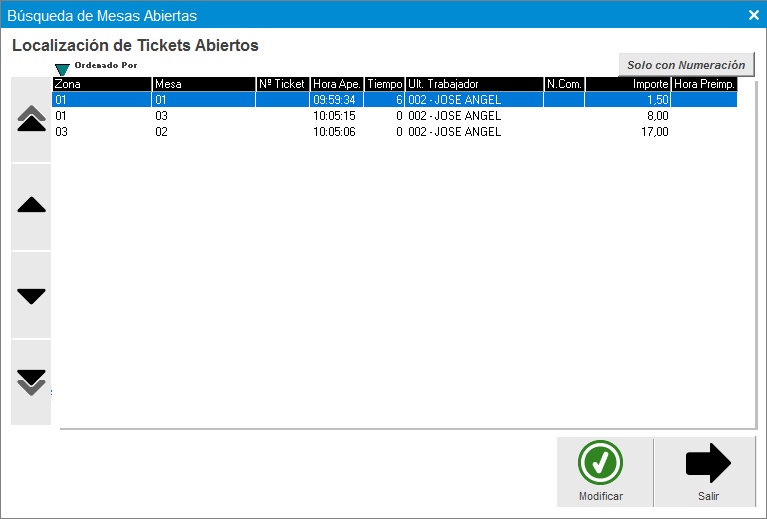Toggle the Solo con Numeración filter
Viewport: 767px width, 519px height.
686,65
